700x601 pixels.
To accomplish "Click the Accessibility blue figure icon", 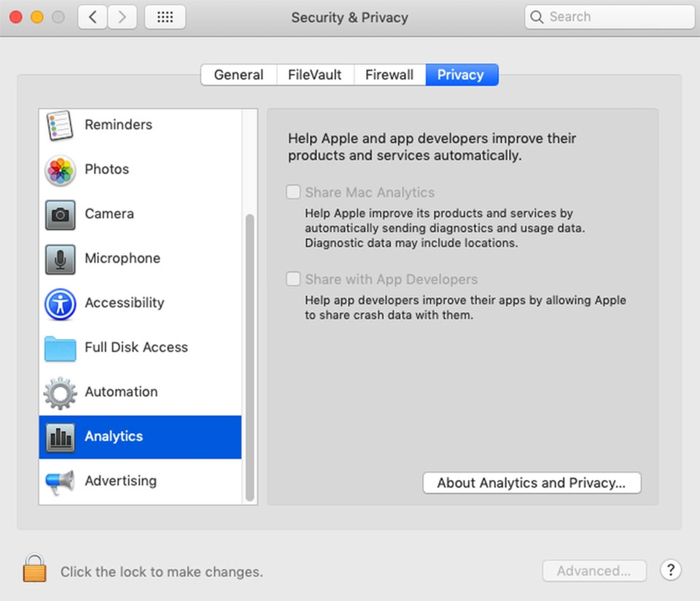I will [x=60, y=304].
